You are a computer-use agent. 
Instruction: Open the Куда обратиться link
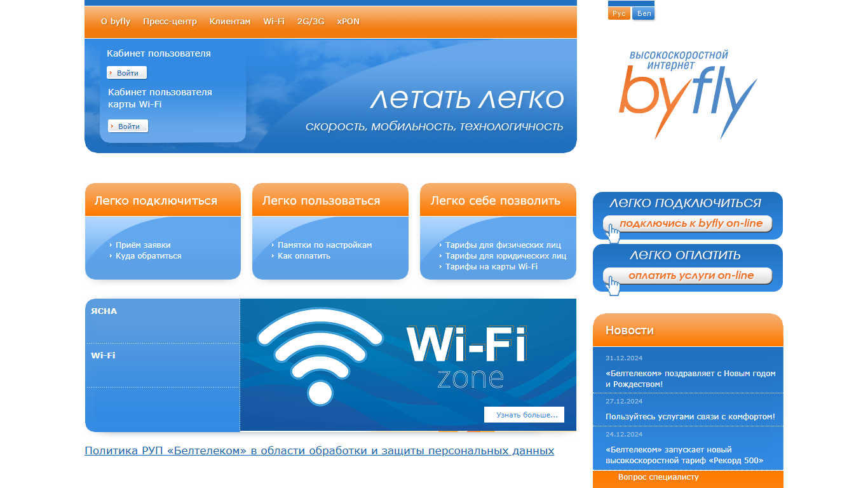(x=149, y=255)
